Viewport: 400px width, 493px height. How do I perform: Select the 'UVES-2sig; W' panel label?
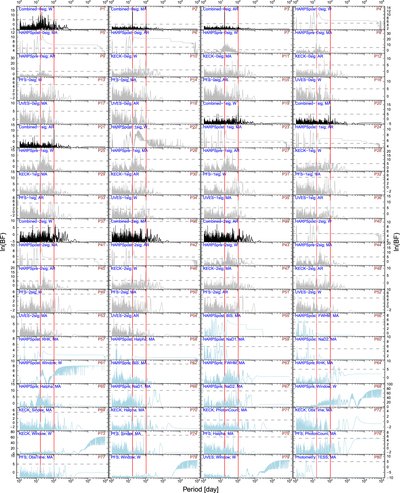308,292
